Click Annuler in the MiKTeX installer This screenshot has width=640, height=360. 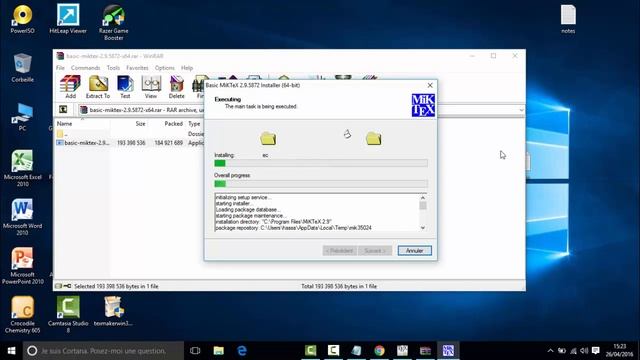[x=414, y=250]
